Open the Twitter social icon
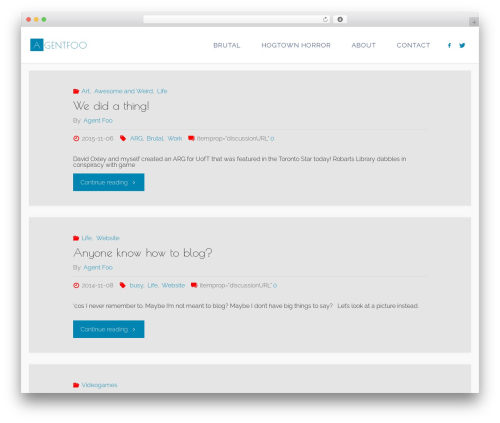This screenshot has height=423, width=500. (x=462, y=45)
